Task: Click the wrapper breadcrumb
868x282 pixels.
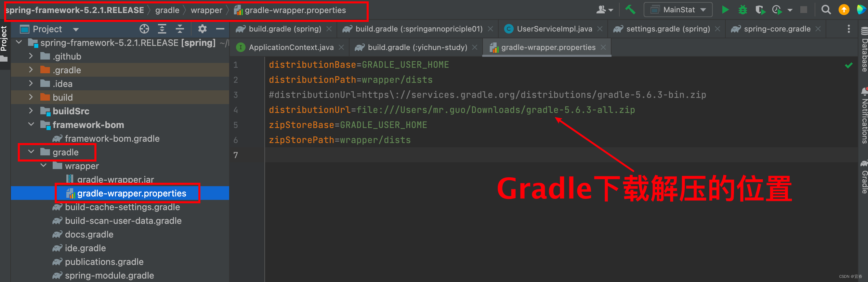Action: point(207,10)
